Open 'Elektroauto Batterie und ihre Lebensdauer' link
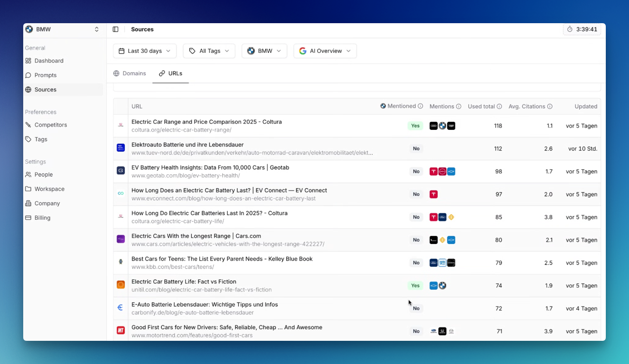The height and width of the screenshot is (364, 629). click(188, 145)
